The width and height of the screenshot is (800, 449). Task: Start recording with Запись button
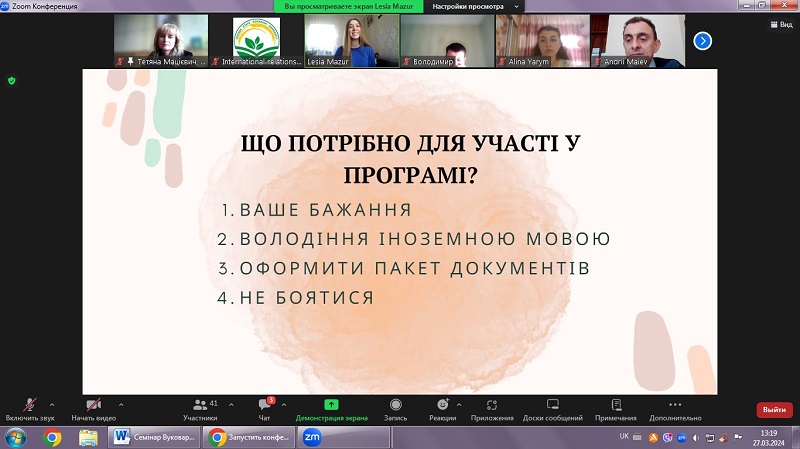pos(396,404)
